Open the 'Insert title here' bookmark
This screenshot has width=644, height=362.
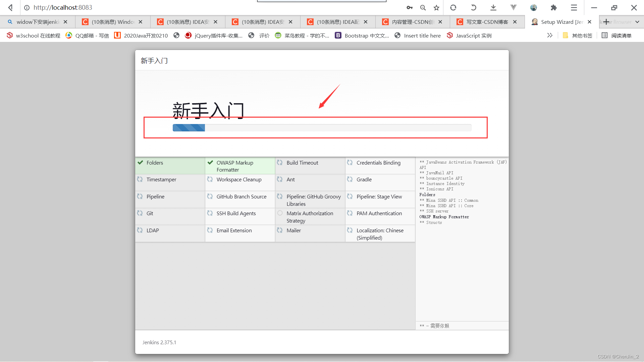[418, 36]
